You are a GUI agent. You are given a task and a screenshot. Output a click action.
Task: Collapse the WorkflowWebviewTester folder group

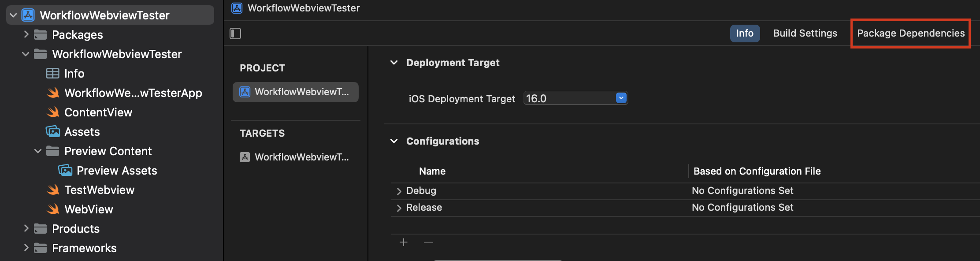tap(26, 54)
